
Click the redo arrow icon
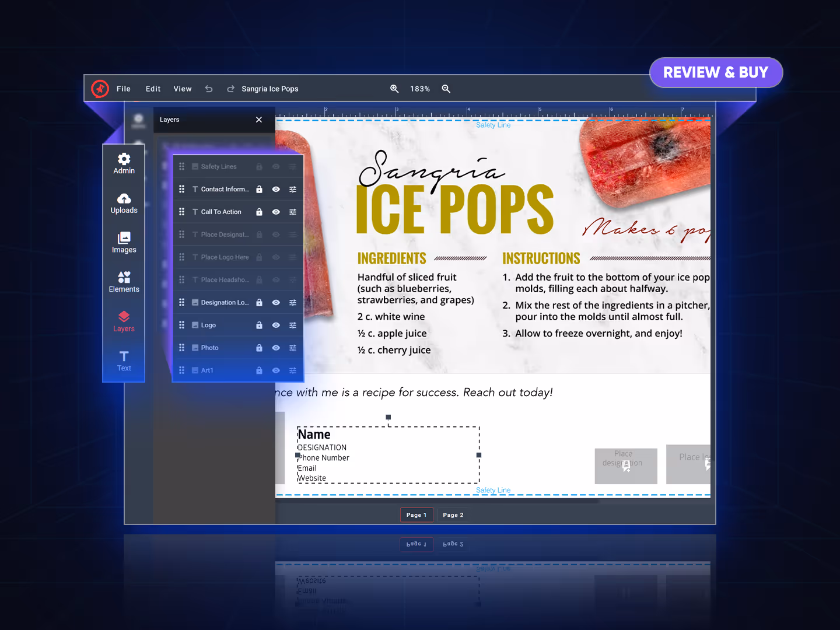230,89
